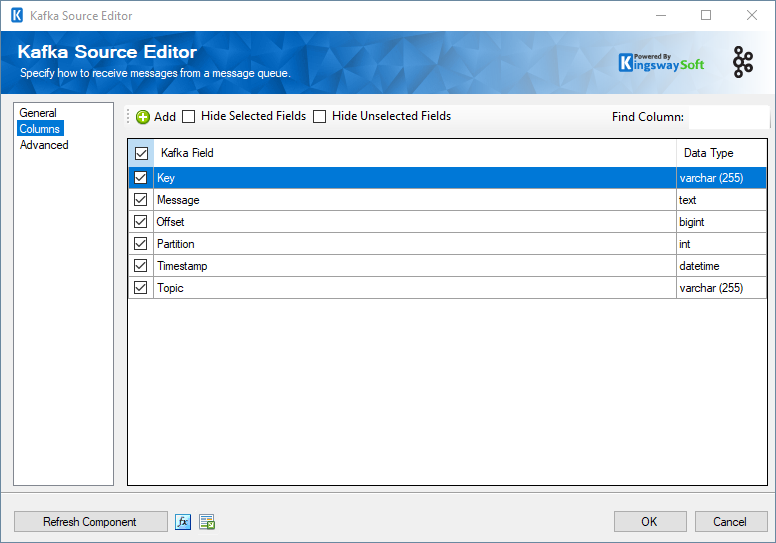This screenshot has width=776, height=543.
Task: Click the K app icon in title bar
Action: 17,15
